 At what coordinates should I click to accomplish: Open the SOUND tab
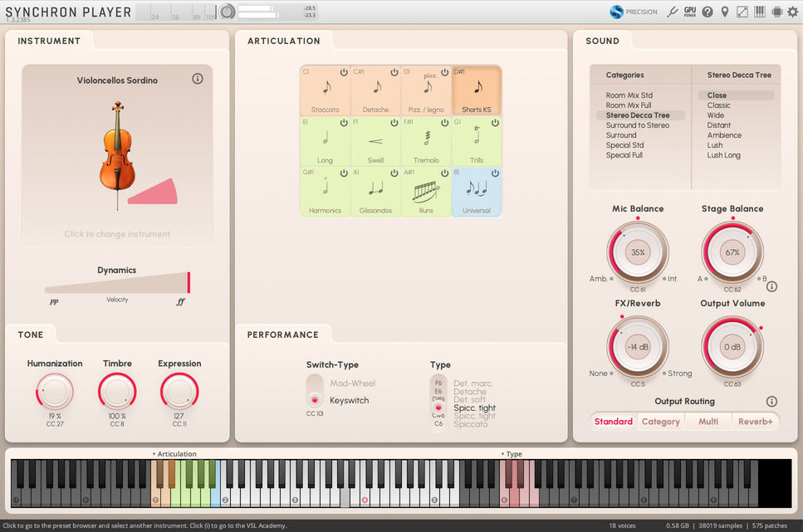tap(602, 41)
